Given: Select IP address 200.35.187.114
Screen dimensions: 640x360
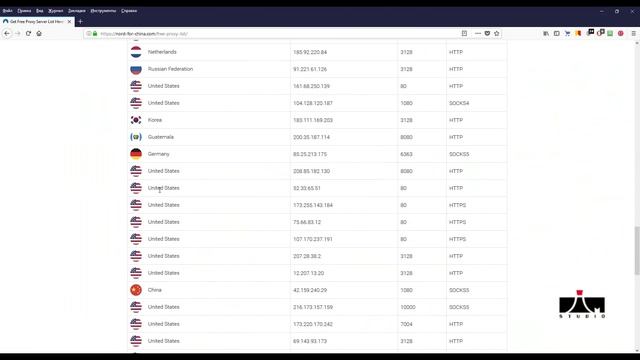Looking at the screenshot, I should 311,137.
